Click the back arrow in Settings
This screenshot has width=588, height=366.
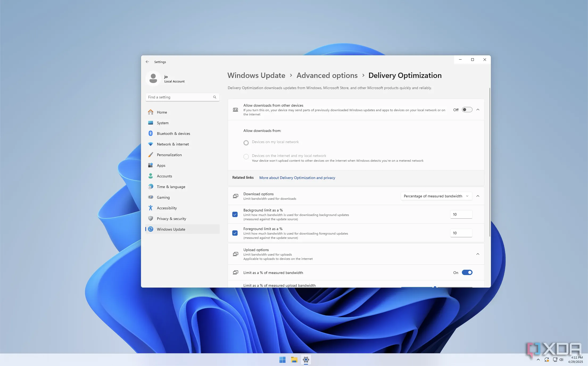(x=147, y=62)
